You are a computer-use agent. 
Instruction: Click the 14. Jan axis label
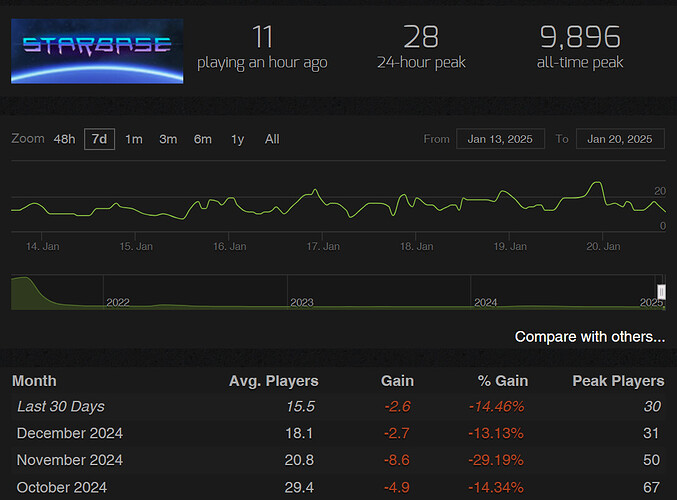[x=42, y=247]
